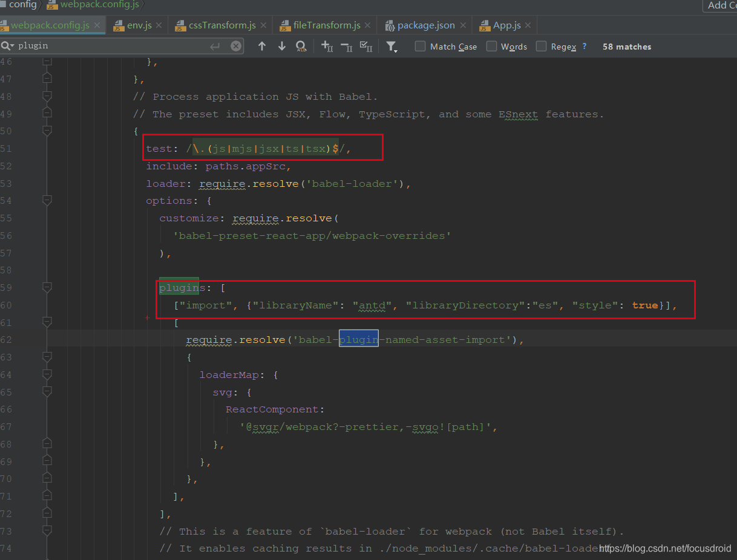
Task: Open search history via magnifier icon
Action: [x=7, y=46]
